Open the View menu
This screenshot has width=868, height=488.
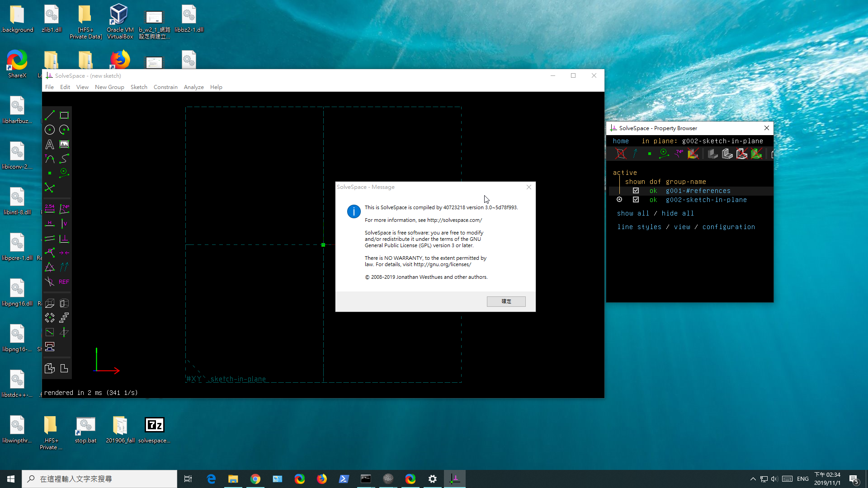pos(82,87)
